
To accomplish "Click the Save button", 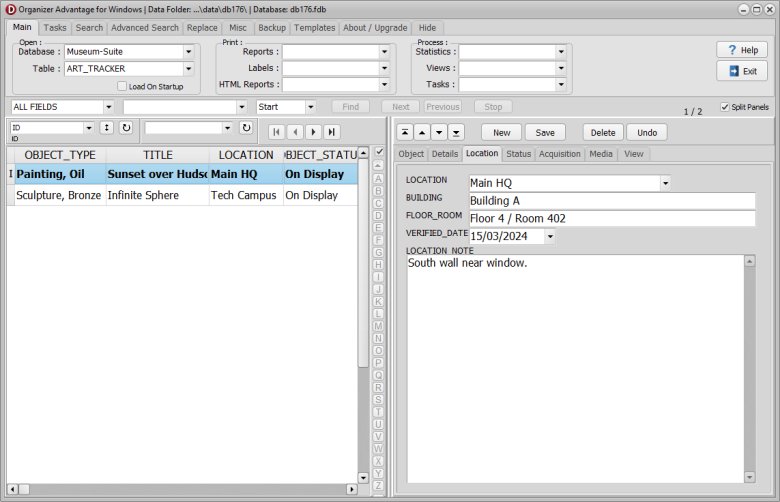I will (x=545, y=132).
